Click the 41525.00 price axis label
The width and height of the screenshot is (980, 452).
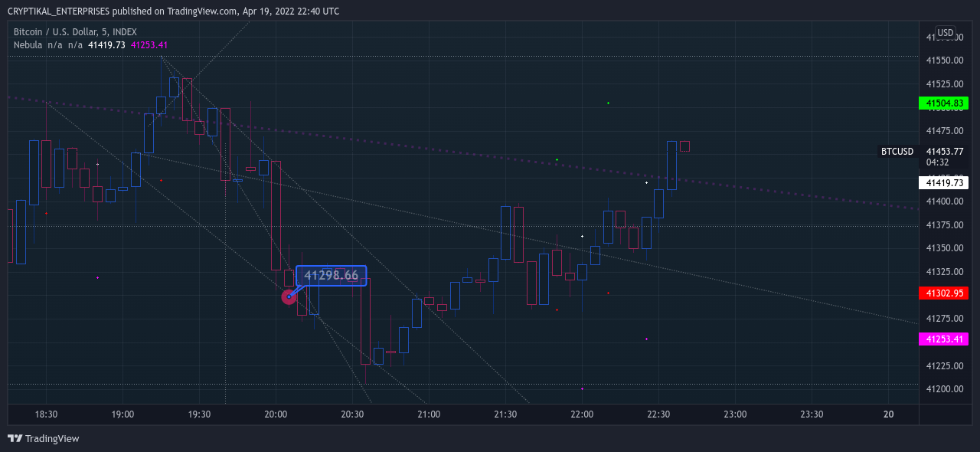pyautogui.click(x=945, y=84)
